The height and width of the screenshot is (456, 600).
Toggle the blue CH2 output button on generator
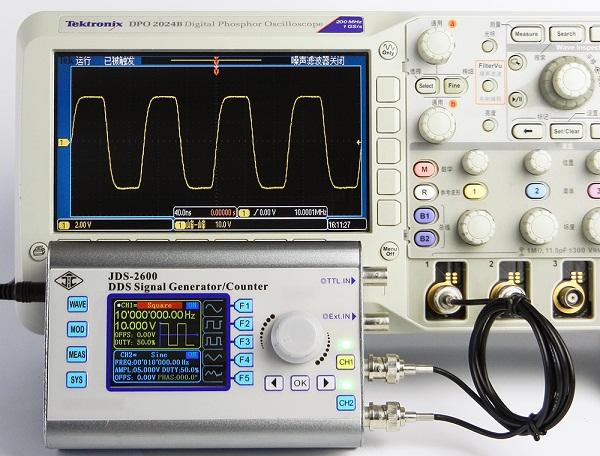click(x=346, y=403)
